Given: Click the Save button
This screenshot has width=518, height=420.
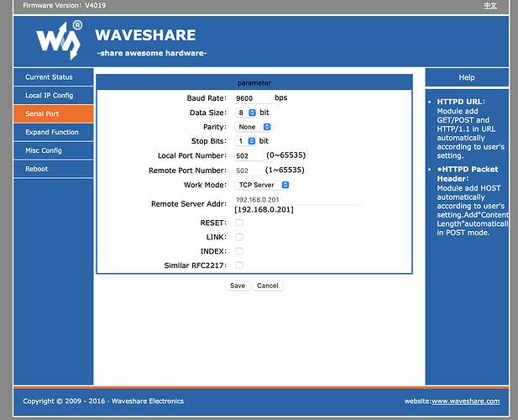Looking at the screenshot, I should click(238, 286).
